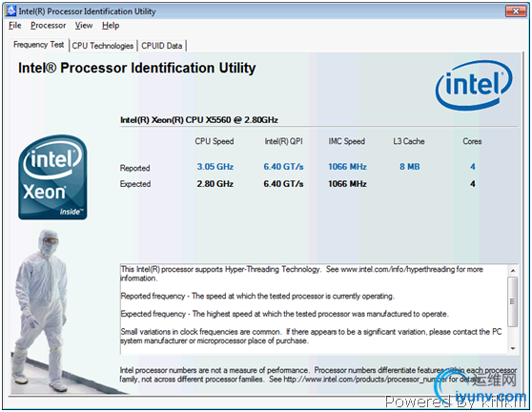The height and width of the screenshot is (412, 532).
Task: Click the Cores column header
Action: pyautogui.click(x=472, y=141)
